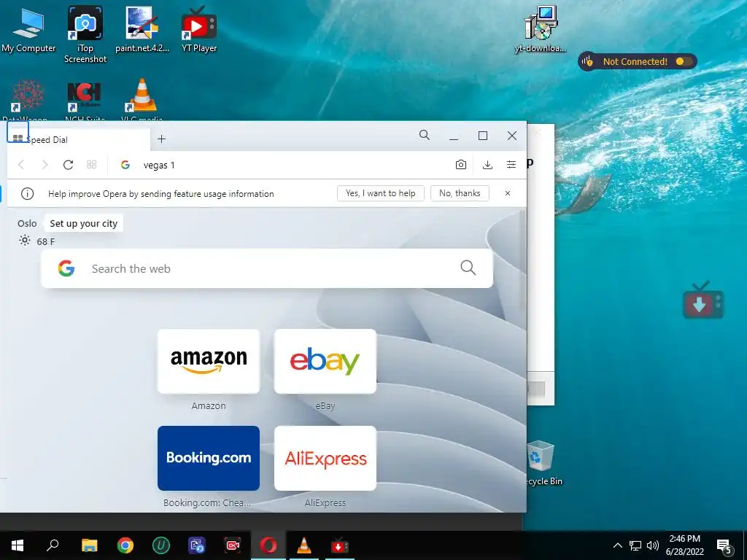Select the yt-downloader installer desktop icon
747x560 pixels.
[x=541, y=29]
